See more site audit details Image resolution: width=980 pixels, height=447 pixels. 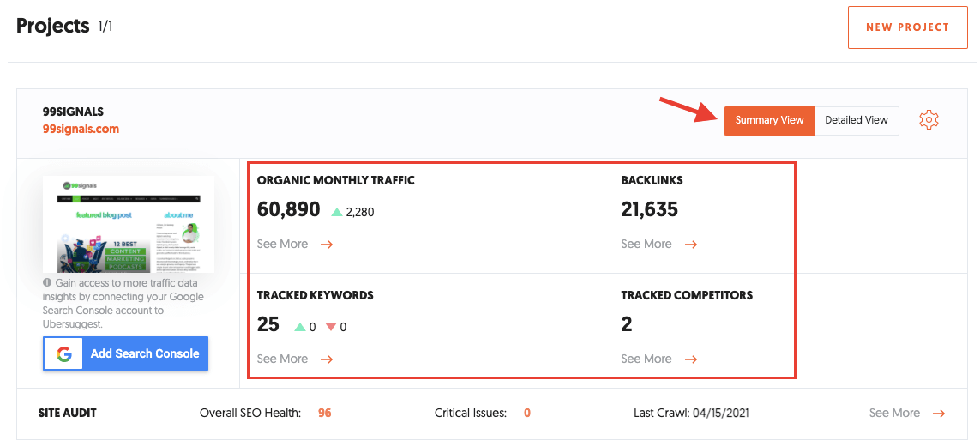894,414
